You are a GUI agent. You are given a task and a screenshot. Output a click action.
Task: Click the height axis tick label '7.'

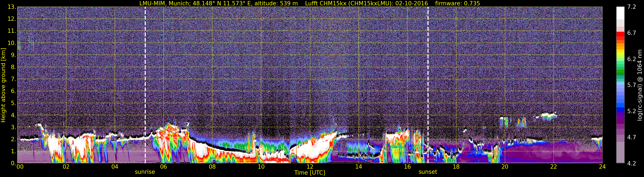(x=13, y=79)
